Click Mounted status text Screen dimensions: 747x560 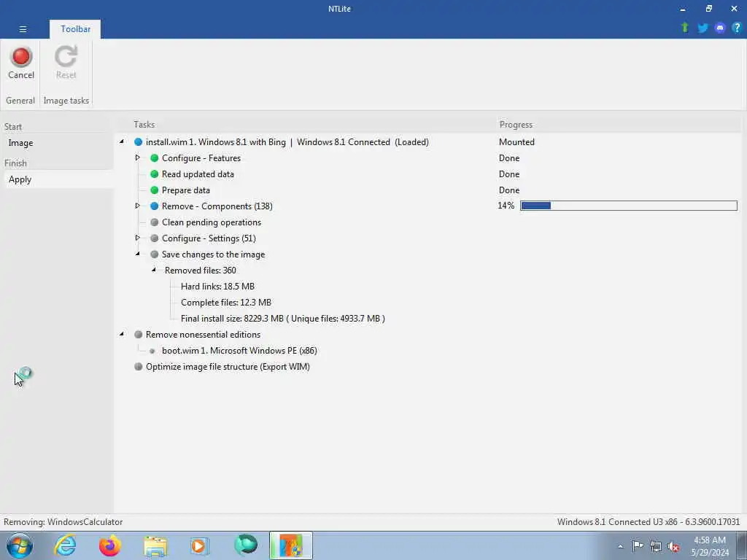tap(516, 142)
